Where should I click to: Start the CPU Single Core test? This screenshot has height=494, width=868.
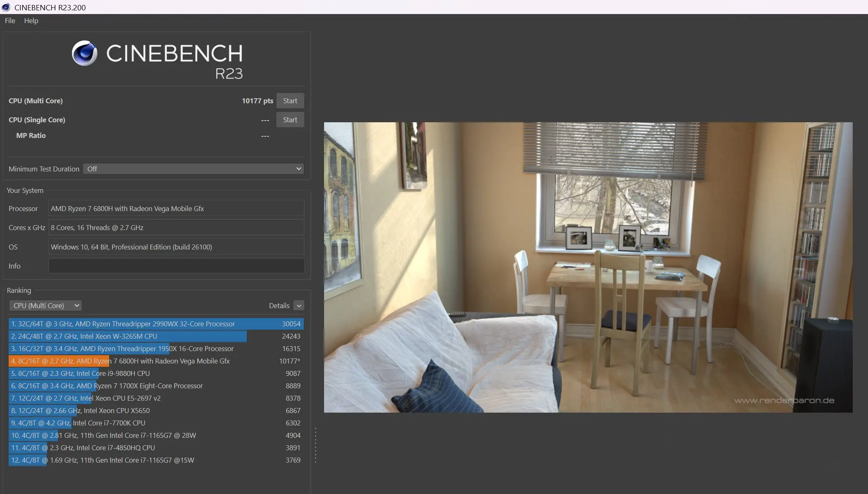coord(290,120)
